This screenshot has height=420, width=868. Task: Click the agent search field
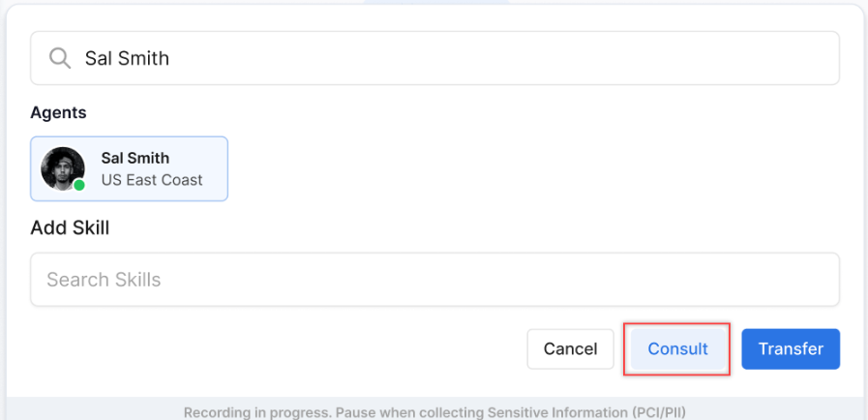pyautogui.click(x=435, y=58)
